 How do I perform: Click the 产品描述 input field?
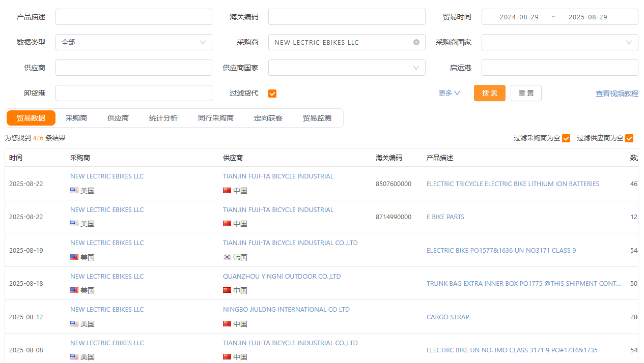pos(134,17)
